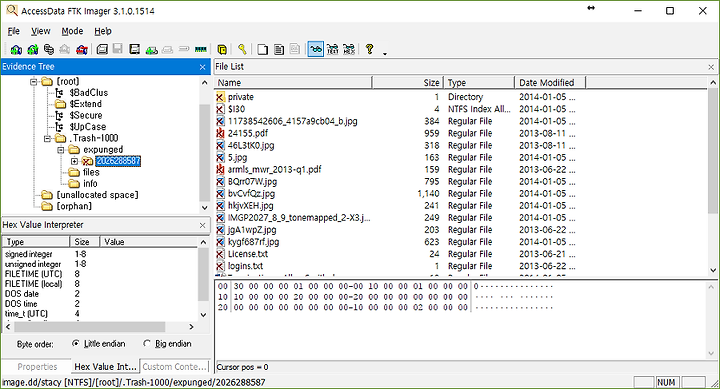720x389 pixels.
Task: Select the info folder in tree
Action: tap(90, 184)
